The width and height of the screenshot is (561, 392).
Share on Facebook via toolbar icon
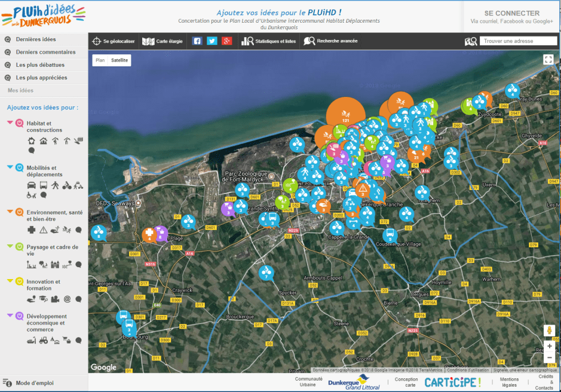[197, 41]
